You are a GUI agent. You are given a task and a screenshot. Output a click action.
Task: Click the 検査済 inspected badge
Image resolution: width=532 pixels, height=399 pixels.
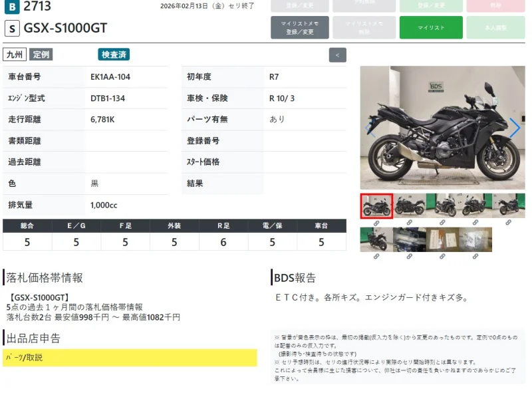[114, 55]
